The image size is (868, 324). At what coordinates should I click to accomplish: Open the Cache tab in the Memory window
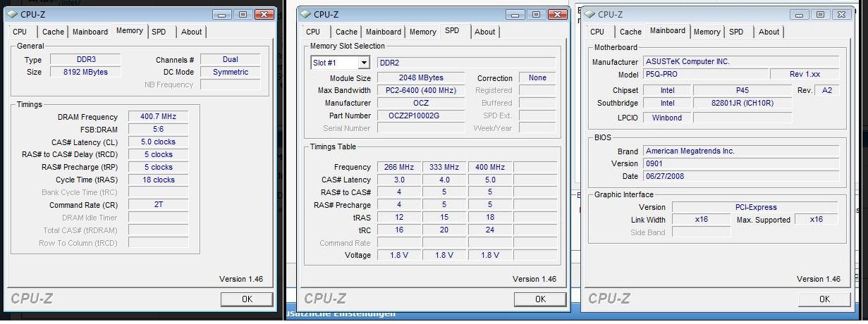click(53, 32)
